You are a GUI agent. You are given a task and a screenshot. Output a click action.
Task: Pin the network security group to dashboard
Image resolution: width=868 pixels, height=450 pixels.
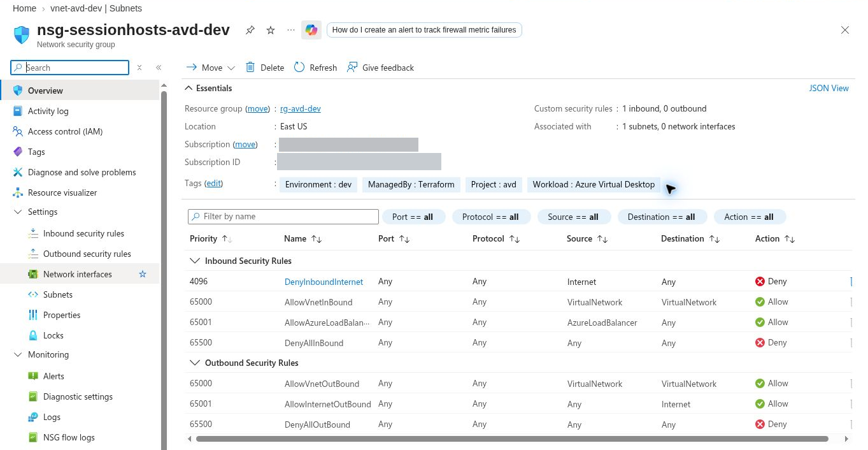point(250,30)
